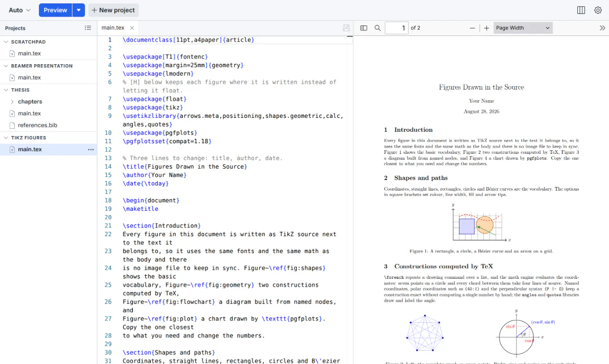Image resolution: width=609 pixels, height=364 pixels.
Task: Open the PDF search magnifier
Action: [x=377, y=28]
